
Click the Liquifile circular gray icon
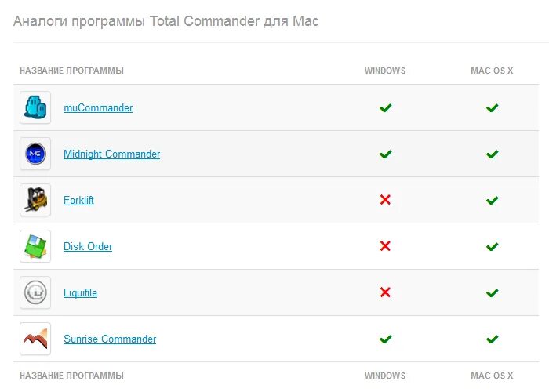coord(35,292)
